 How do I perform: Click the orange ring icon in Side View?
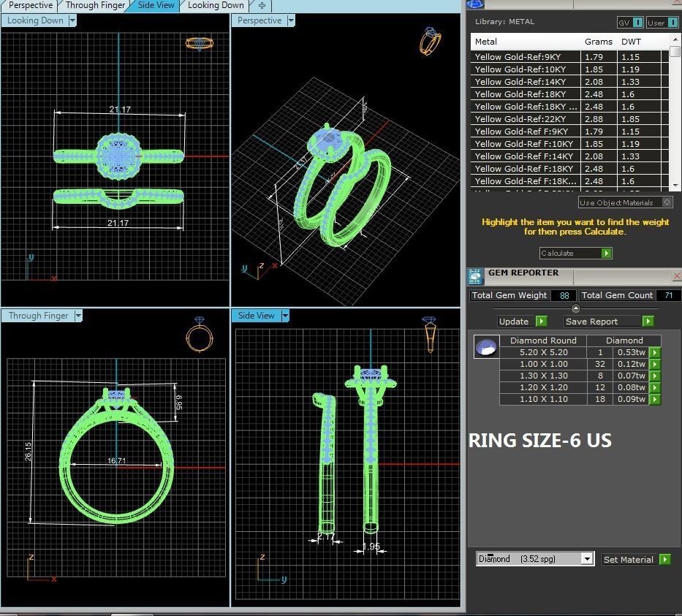click(x=429, y=334)
